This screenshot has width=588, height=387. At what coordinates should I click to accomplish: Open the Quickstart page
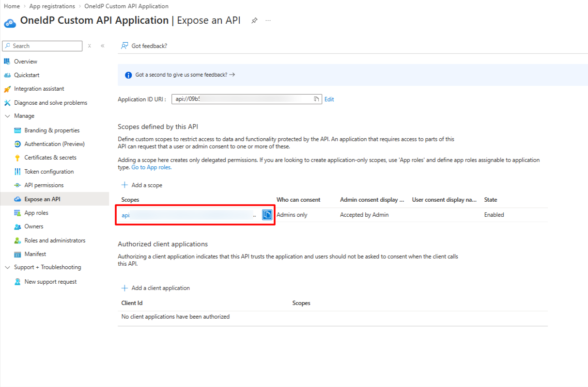tap(27, 75)
